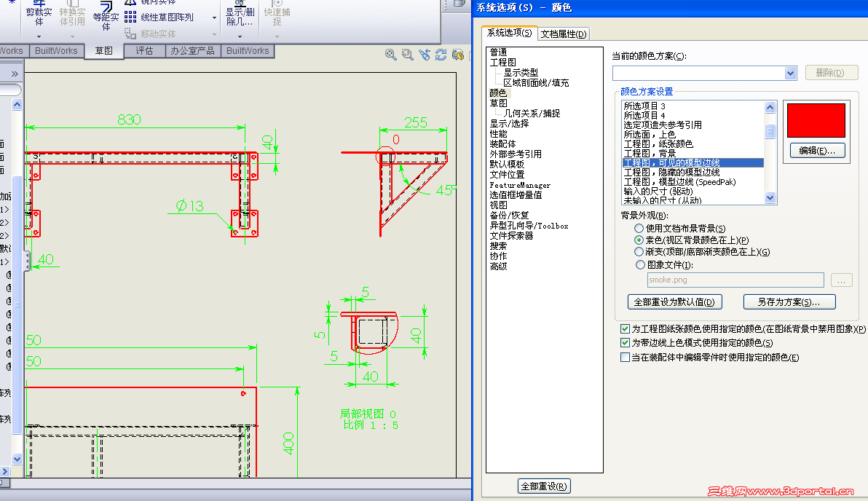Open the dropdown arrow under 显示/删除几…
This screenshot has width=868, height=501.
[240, 36]
